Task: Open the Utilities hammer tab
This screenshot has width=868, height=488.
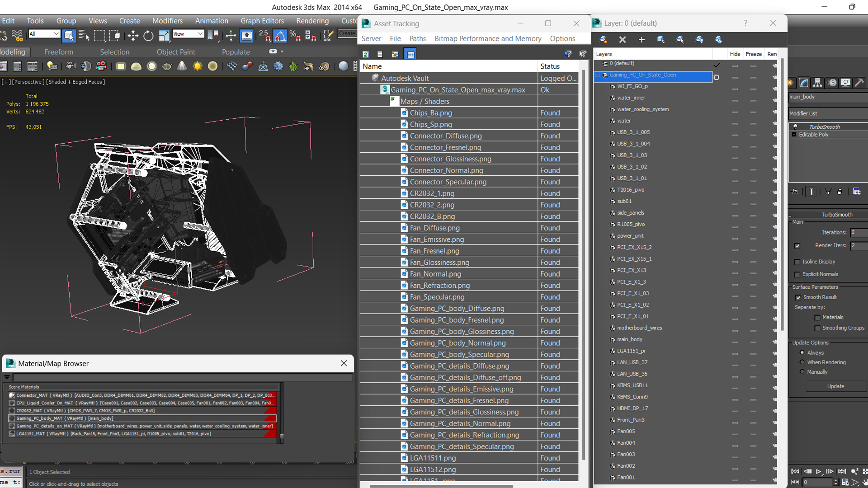Action: click(859, 83)
